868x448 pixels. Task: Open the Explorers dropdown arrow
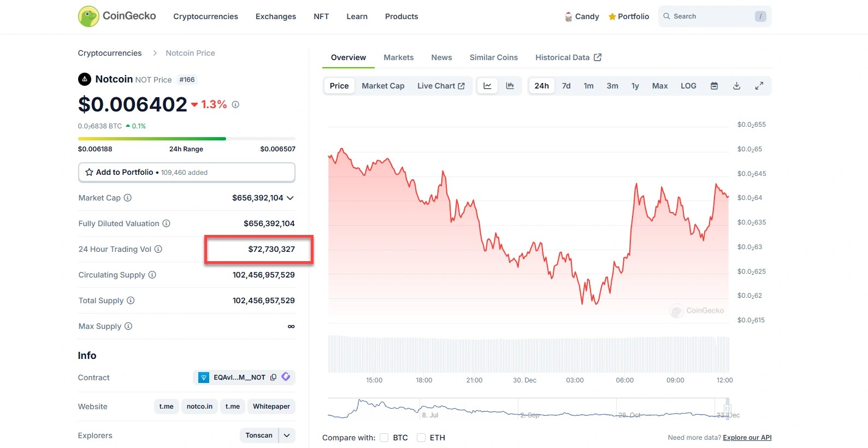(x=287, y=435)
